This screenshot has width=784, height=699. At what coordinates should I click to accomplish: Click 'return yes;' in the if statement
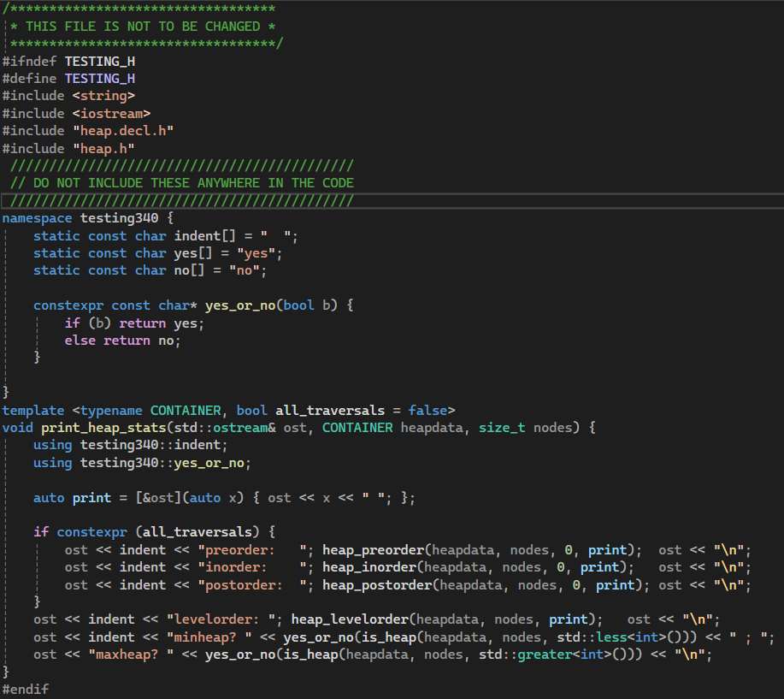coord(162,323)
